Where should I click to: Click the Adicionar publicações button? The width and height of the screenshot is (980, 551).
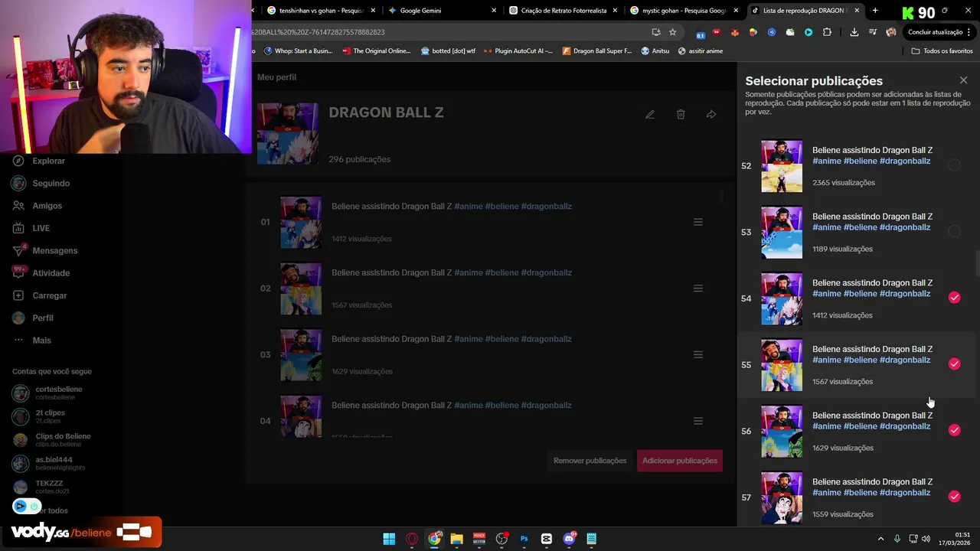pos(680,461)
